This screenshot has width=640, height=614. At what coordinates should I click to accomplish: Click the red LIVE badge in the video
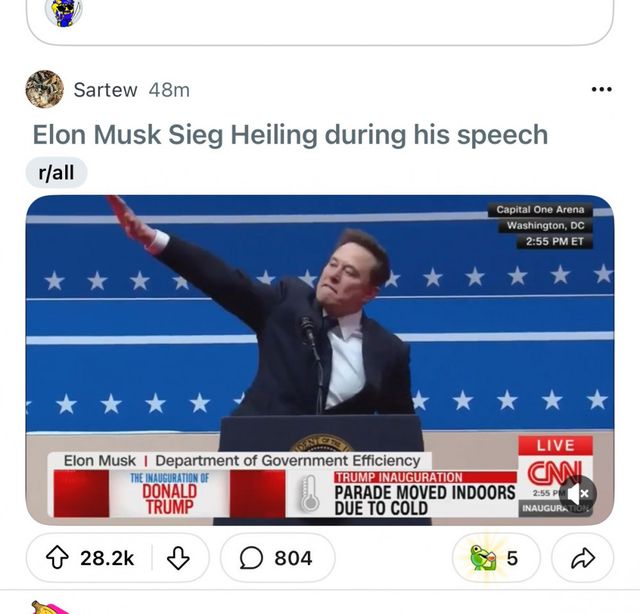click(556, 444)
